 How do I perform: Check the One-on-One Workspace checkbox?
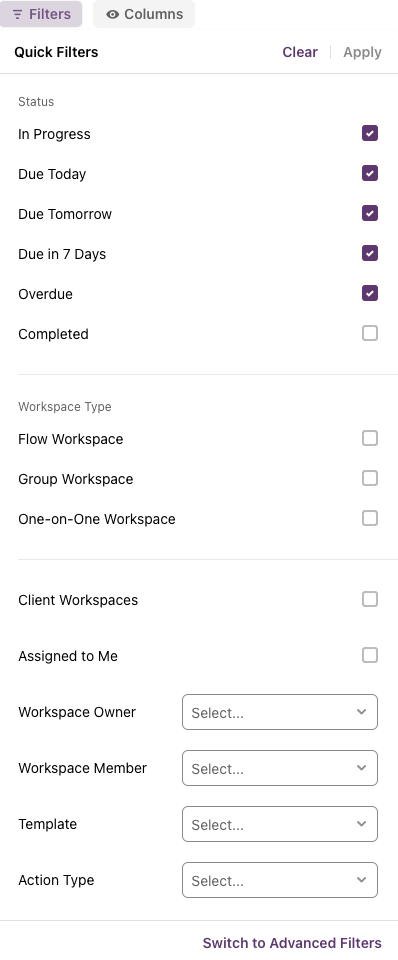point(370,519)
